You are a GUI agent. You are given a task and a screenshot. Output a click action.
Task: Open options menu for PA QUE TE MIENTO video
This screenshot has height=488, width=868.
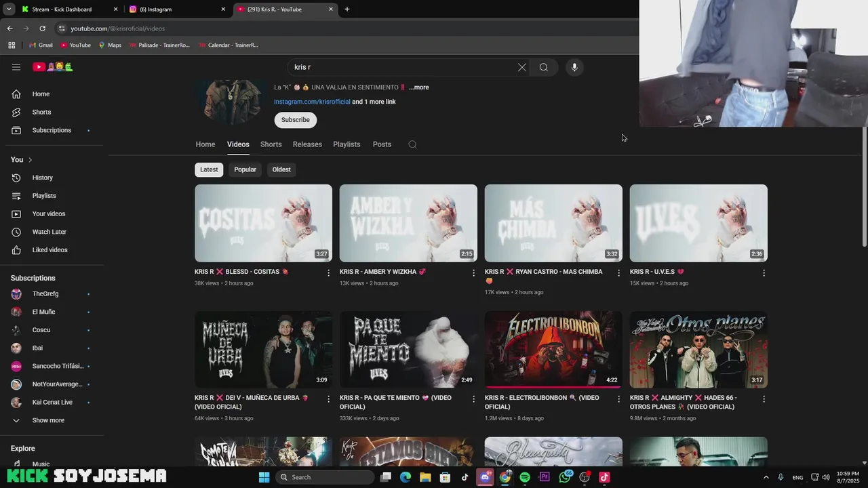pos(473,399)
